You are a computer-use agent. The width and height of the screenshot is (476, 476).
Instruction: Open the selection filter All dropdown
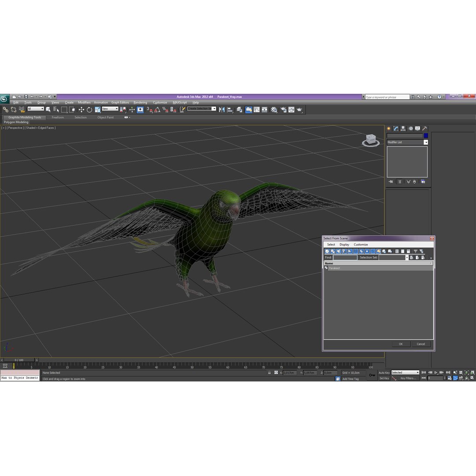tap(36, 109)
